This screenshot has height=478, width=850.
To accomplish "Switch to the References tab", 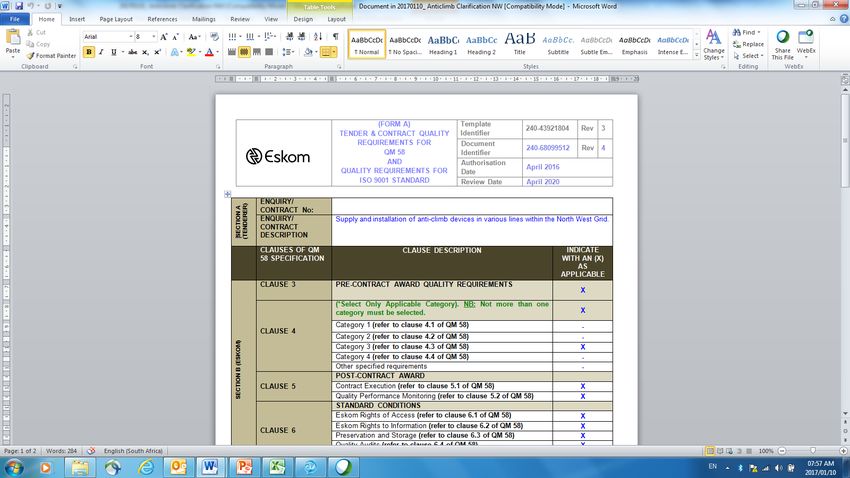I will click(x=162, y=19).
